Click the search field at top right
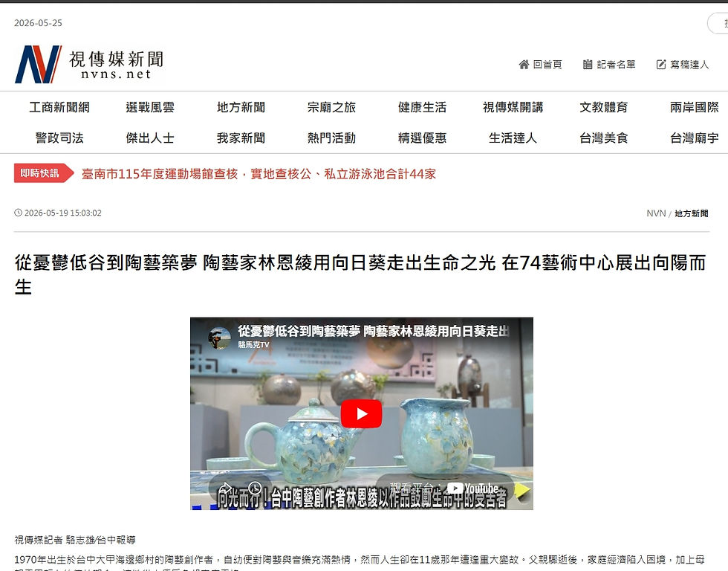728x571 pixels. (718, 23)
